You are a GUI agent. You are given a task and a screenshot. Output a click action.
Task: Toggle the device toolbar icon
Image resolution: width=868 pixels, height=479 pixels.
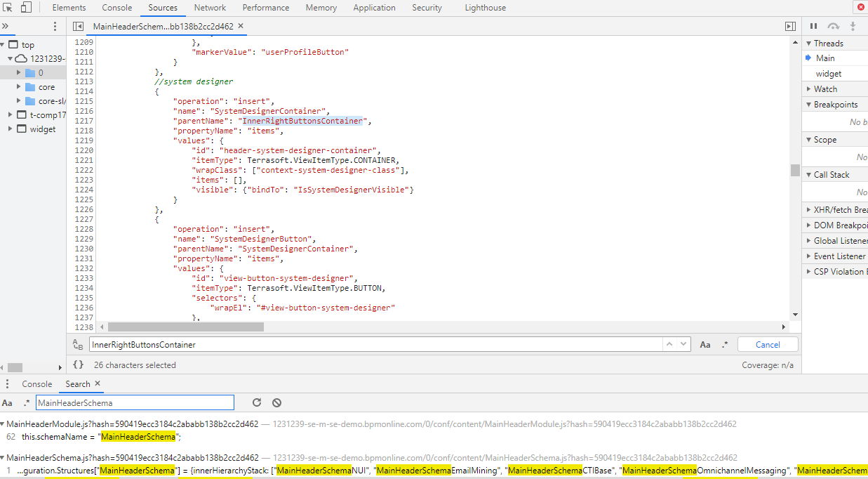[26, 8]
